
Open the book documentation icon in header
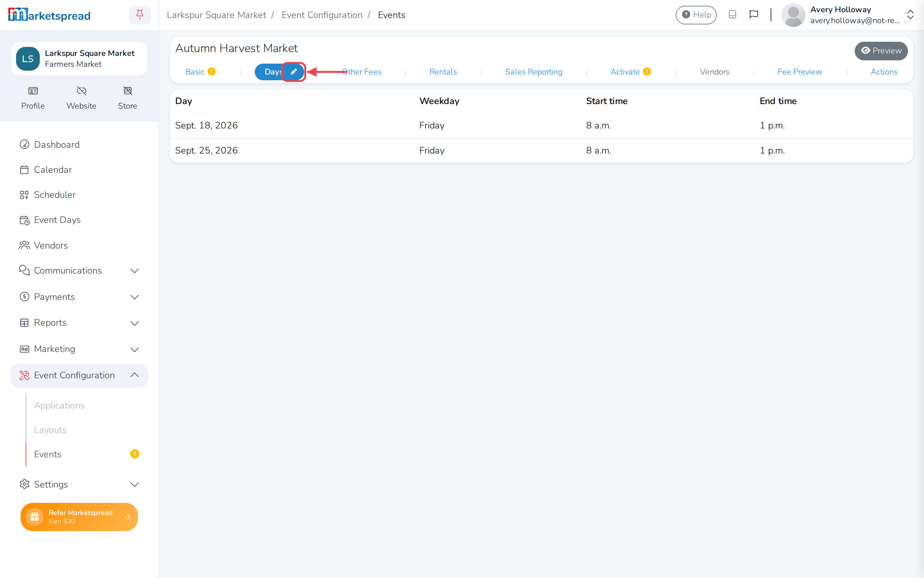732,15
